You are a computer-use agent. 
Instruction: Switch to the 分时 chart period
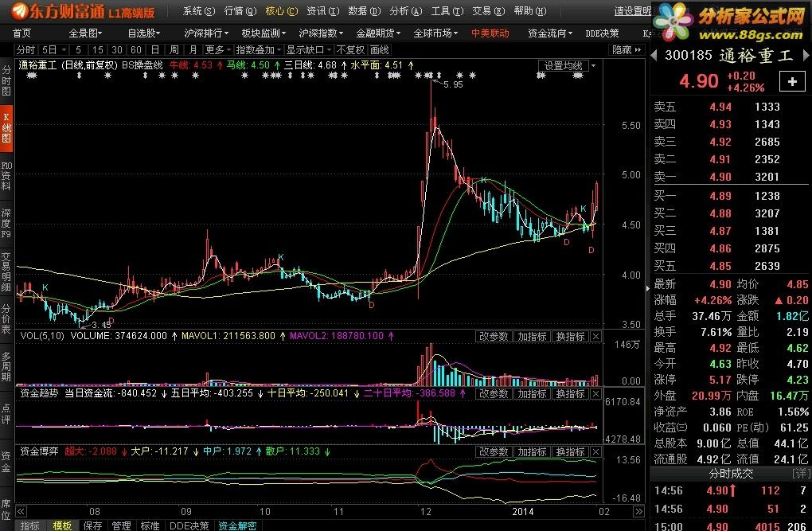click(25, 49)
